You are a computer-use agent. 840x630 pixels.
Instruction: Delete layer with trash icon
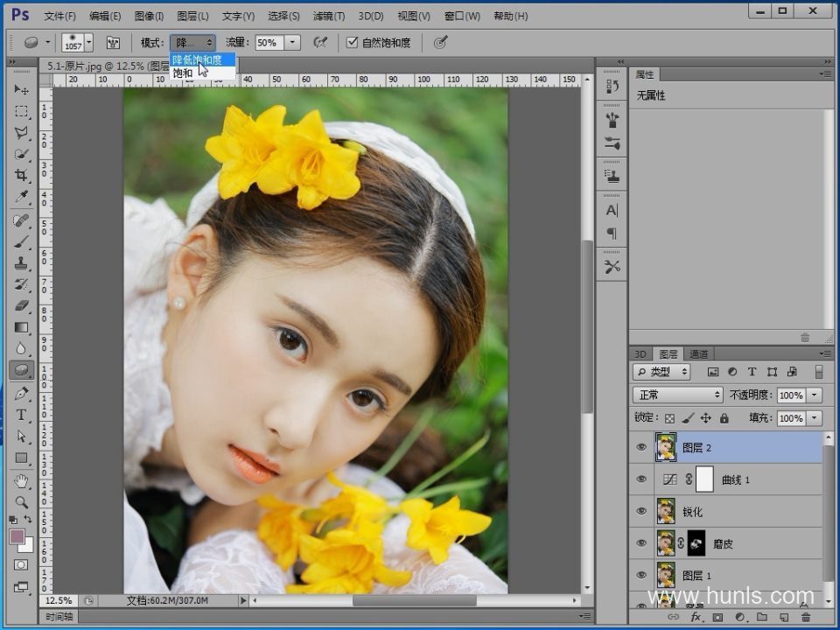tap(805, 618)
